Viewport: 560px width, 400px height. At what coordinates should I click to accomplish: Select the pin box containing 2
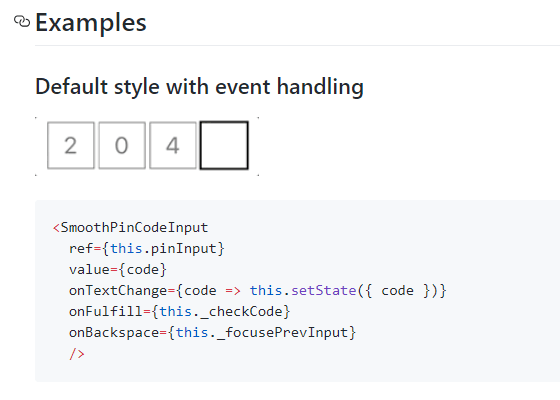tap(71, 145)
